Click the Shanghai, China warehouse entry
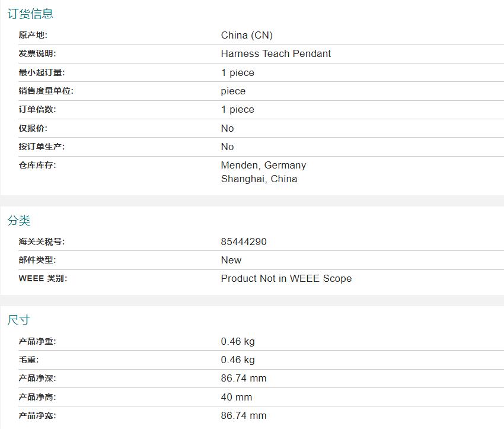The height and width of the screenshot is (429, 504). pyautogui.click(x=259, y=179)
